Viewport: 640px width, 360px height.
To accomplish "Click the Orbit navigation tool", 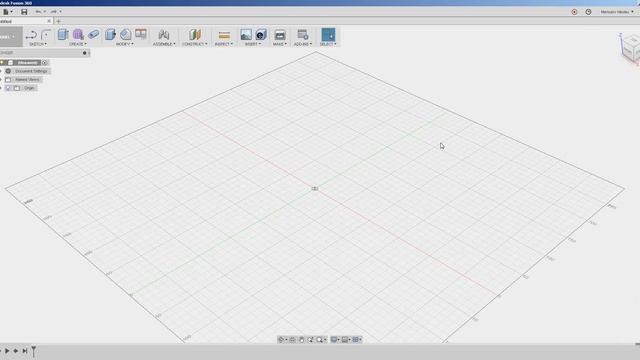I will click(x=281, y=340).
